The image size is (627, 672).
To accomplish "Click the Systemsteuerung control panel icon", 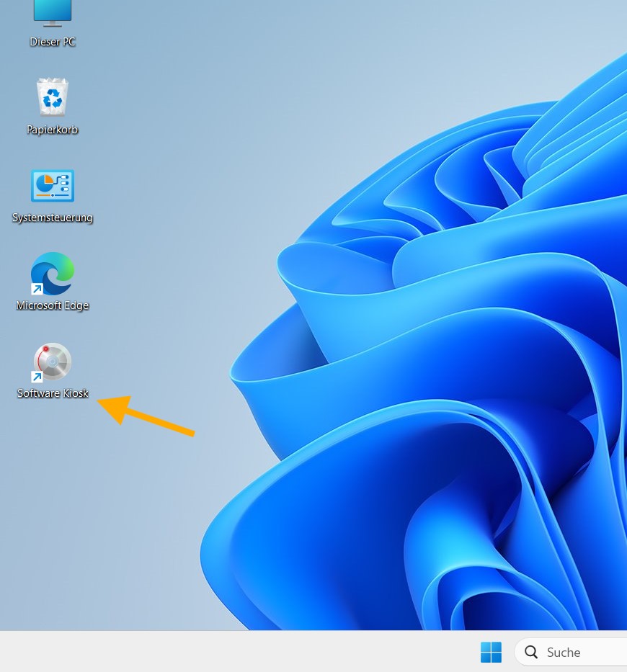I will [53, 186].
